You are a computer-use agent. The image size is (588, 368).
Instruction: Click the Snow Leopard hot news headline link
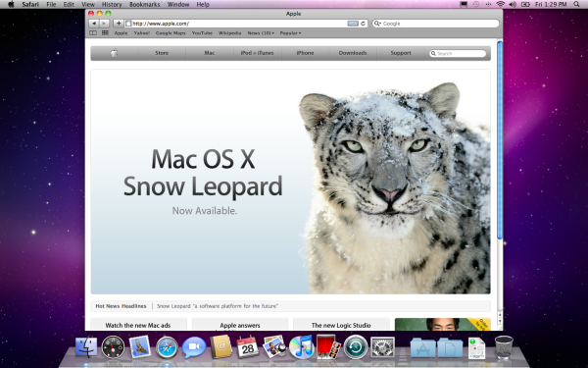pyautogui.click(x=218, y=306)
